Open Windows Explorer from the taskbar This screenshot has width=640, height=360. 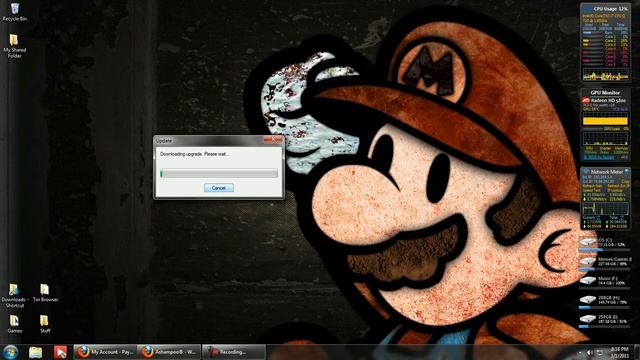click(36, 352)
